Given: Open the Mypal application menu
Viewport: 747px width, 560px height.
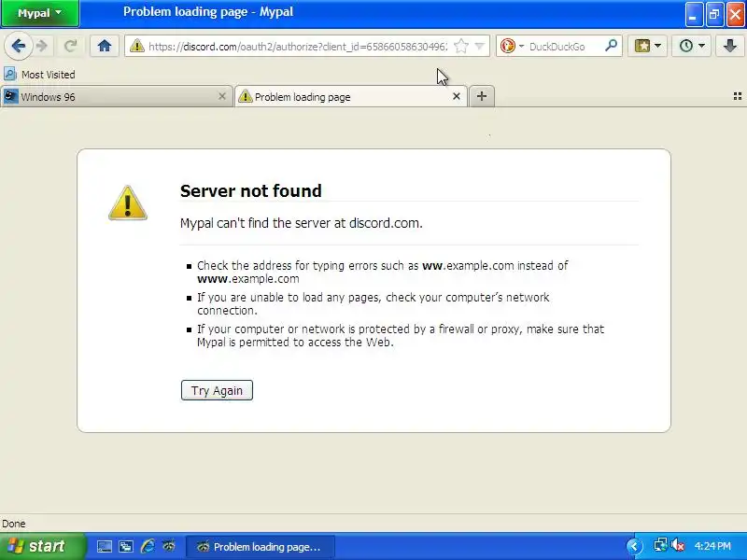Looking at the screenshot, I should click(x=39, y=13).
